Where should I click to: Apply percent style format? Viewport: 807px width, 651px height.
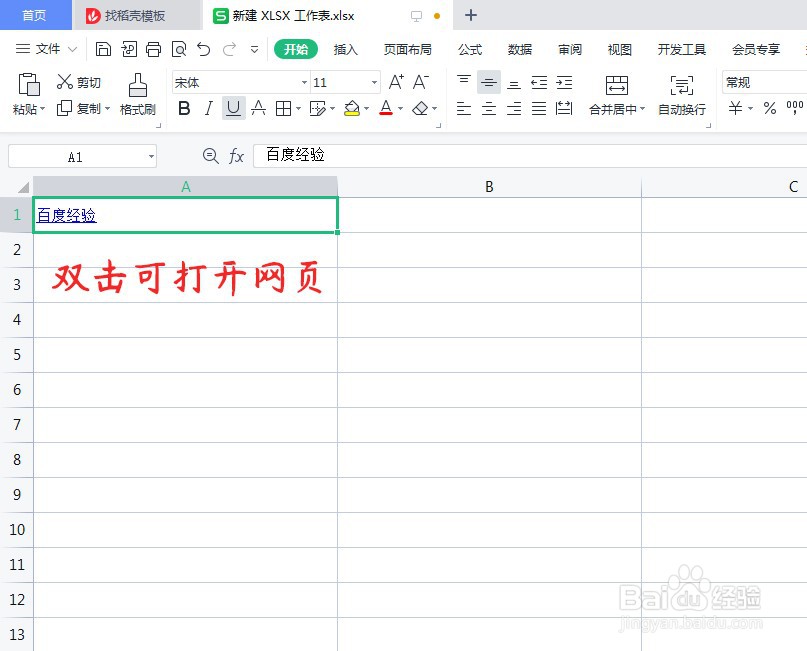(769, 108)
